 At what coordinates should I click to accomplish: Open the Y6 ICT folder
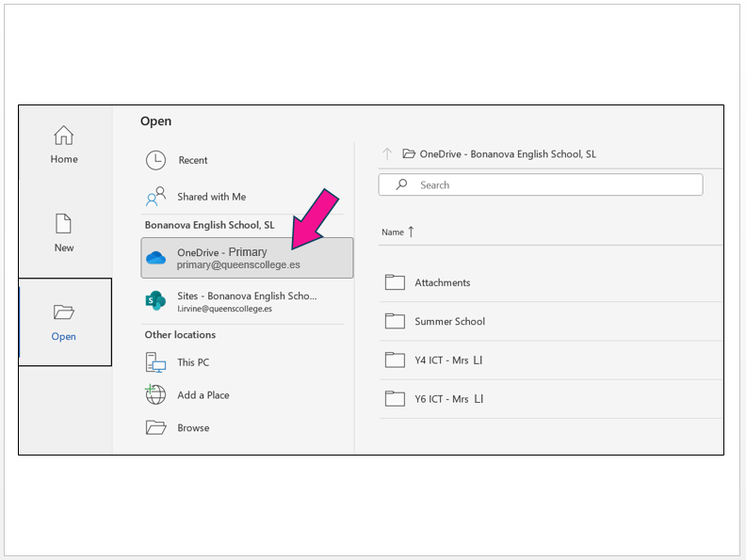pyautogui.click(x=448, y=399)
